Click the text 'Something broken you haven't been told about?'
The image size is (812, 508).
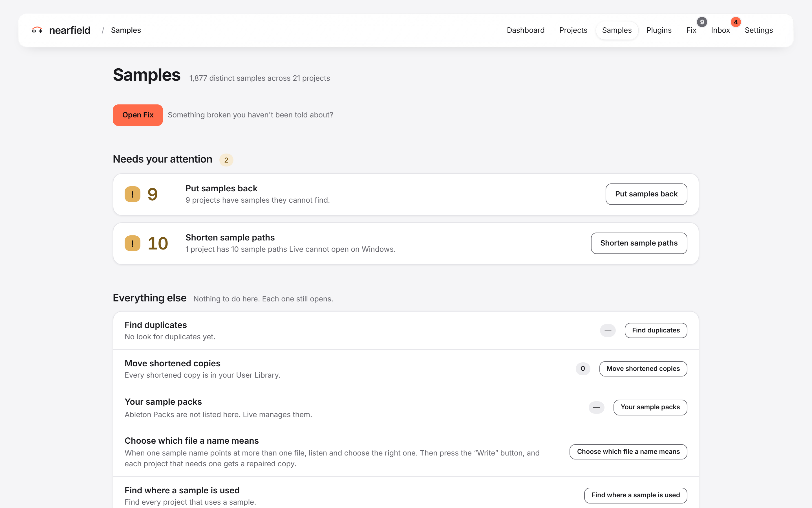(250, 115)
